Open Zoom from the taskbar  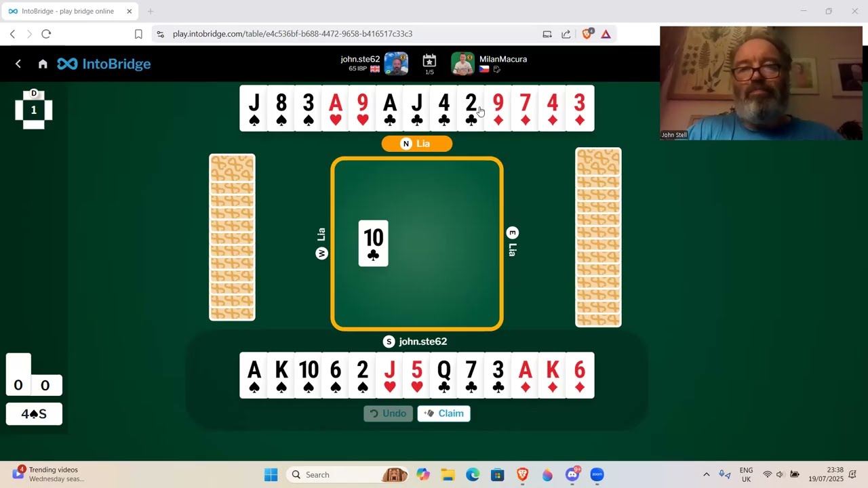(597, 474)
